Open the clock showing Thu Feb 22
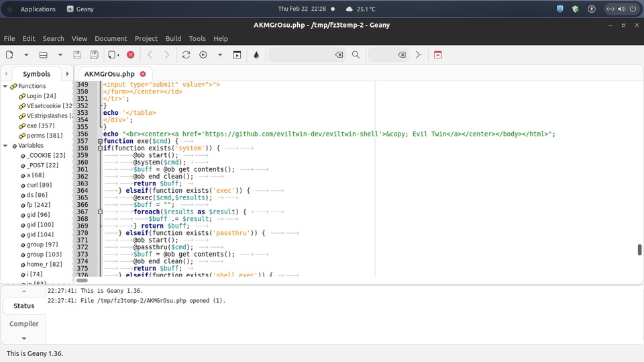Image resolution: width=644 pixels, height=362 pixels. tap(302, 9)
